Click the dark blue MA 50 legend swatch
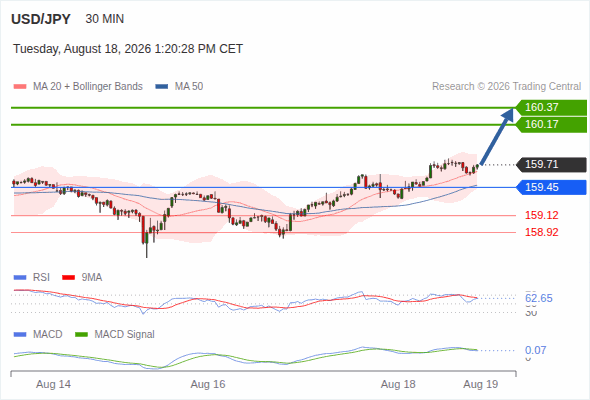This screenshot has width=590, height=400. click(162, 87)
